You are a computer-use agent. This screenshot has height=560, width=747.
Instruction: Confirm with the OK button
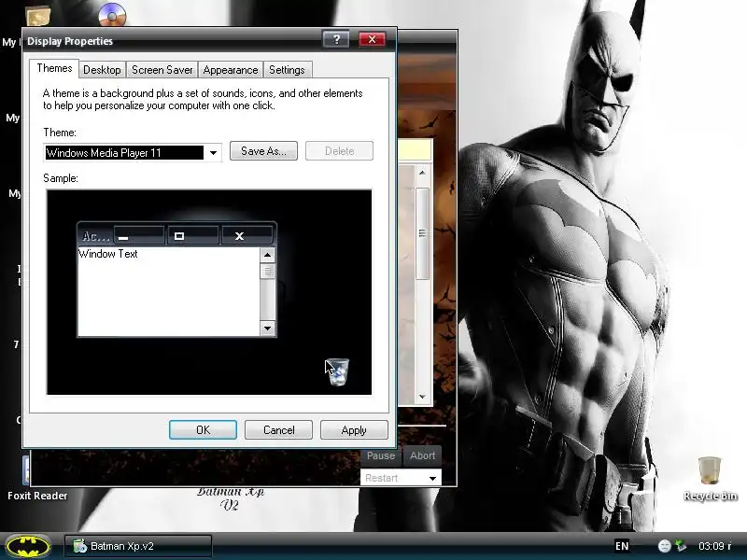point(203,430)
